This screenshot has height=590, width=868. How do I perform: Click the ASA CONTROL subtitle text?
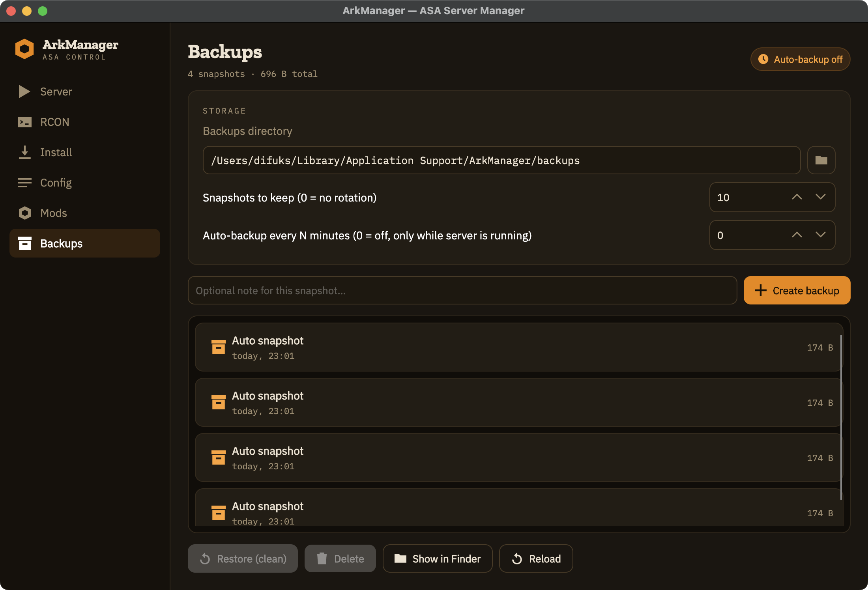tap(74, 57)
